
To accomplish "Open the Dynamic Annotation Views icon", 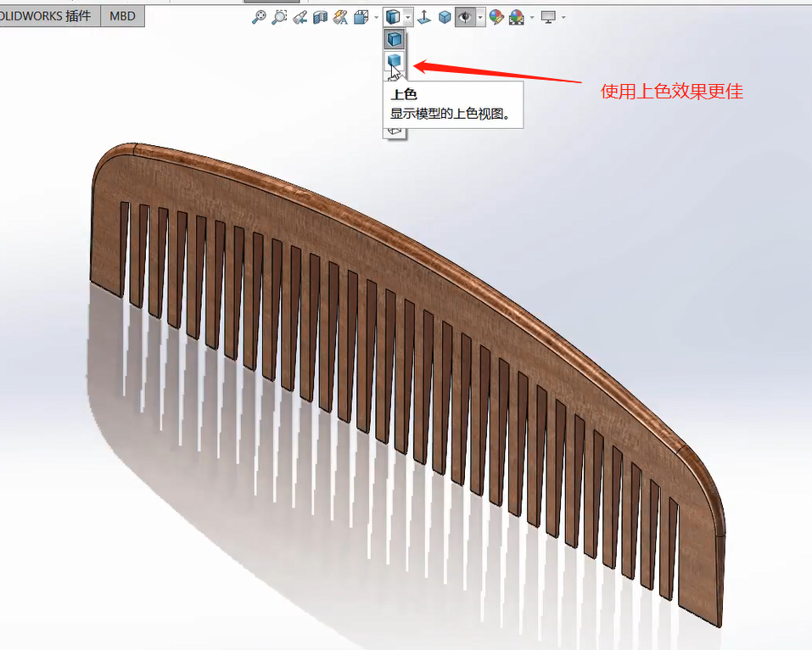I will pos(340,18).
